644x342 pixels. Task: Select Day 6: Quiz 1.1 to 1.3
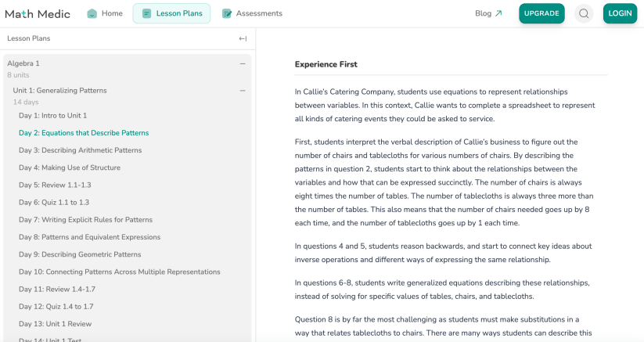56,203
